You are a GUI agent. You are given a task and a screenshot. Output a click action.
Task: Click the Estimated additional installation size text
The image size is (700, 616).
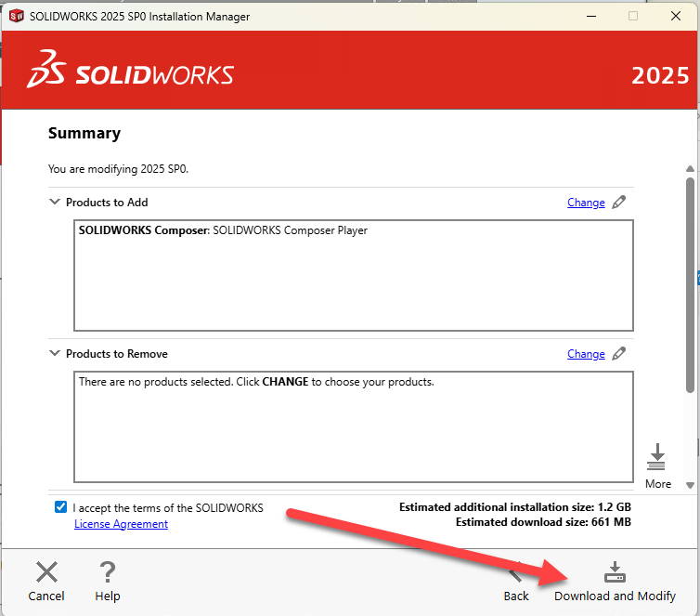(x=515, y=507)
